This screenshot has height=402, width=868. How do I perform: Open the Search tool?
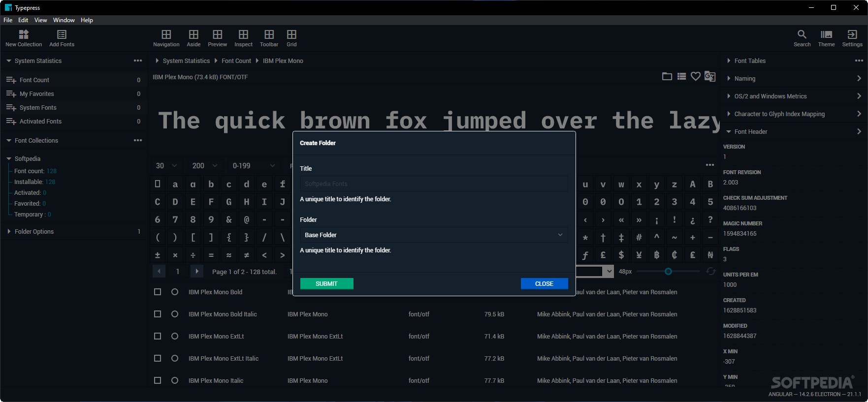802,34
